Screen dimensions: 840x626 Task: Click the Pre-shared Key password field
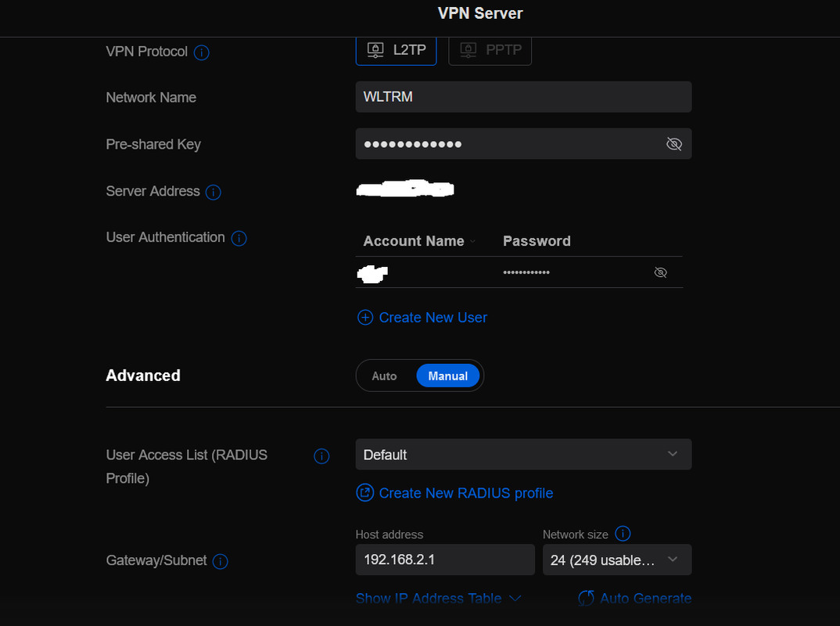[523, 144]
